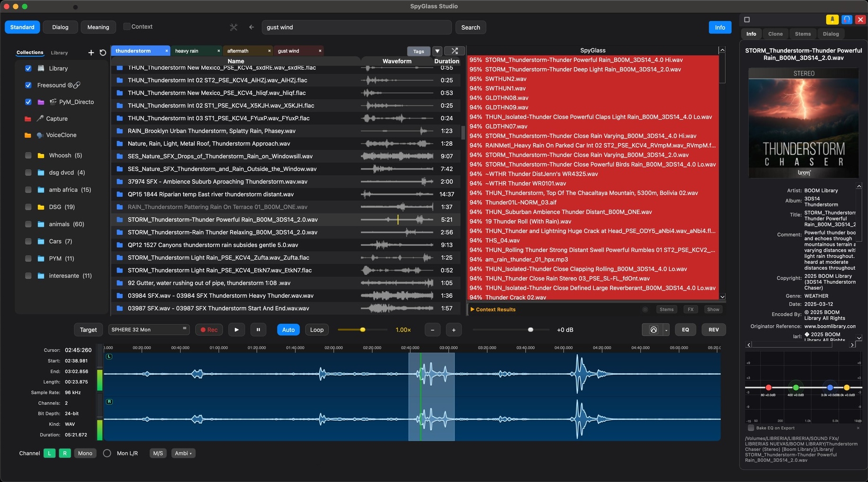Toggle the right channel R button

tap(65, 453)
